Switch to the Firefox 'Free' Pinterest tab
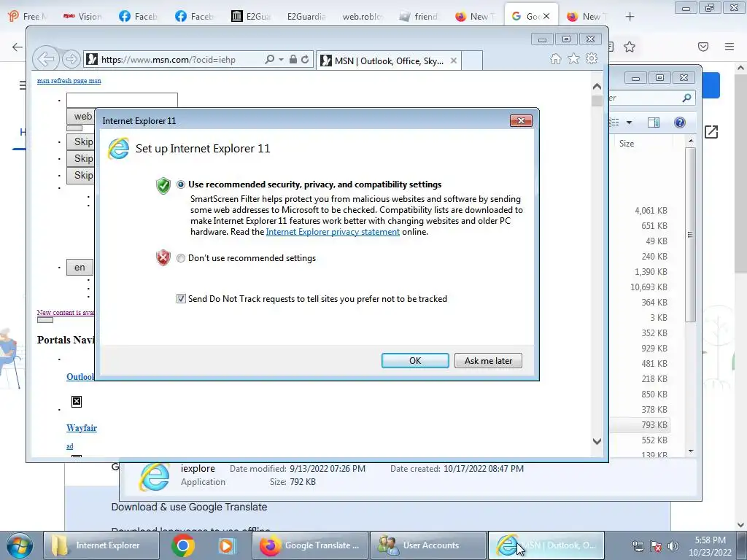 point(28,17)
